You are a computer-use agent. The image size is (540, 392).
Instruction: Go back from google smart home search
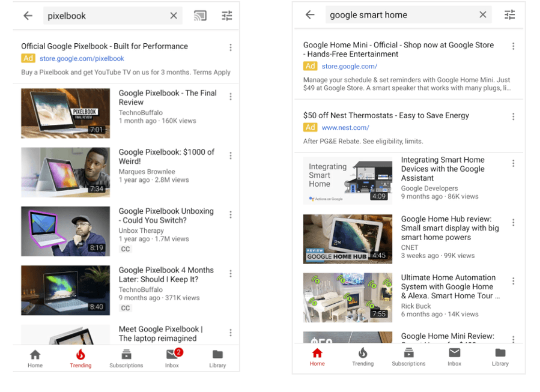[x=310, y=15]
